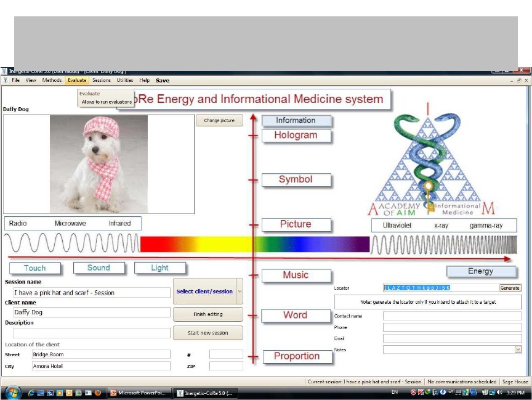Click the Windows Start orb
This screenshot has height=400, width=532.
point(12,392)
